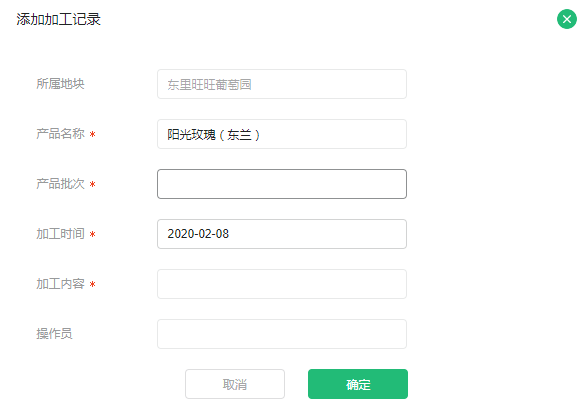Image resolution: width=587 pixels, height=409 pixels.
Task: Confirm with the green 确定 button
Action: [x=358, y=384]
